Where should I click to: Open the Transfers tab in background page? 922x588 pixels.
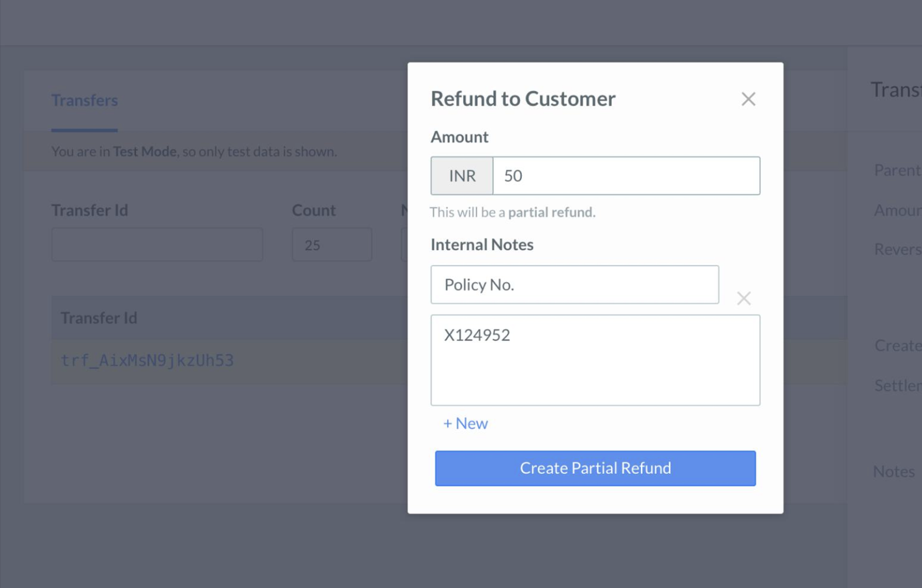tap(84, 100)
